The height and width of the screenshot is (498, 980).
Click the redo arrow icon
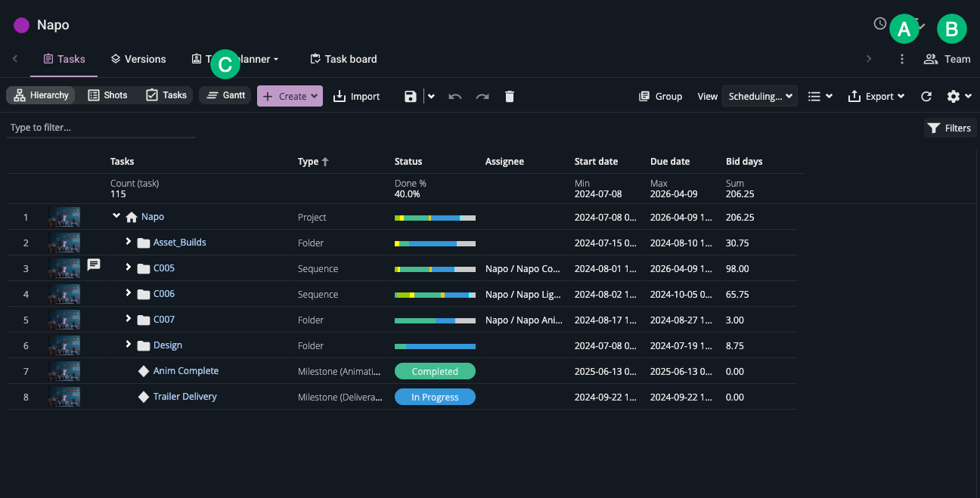482,96
